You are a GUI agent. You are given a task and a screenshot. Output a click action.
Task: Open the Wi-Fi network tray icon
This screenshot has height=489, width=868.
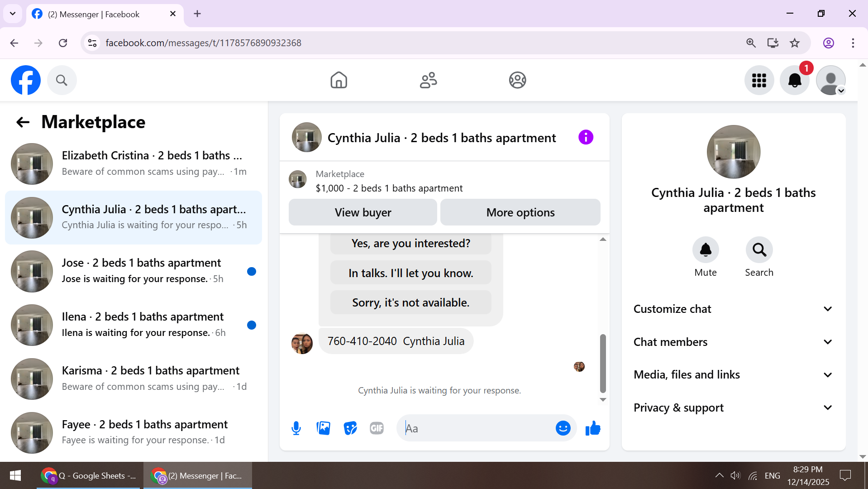pos(753,475)
